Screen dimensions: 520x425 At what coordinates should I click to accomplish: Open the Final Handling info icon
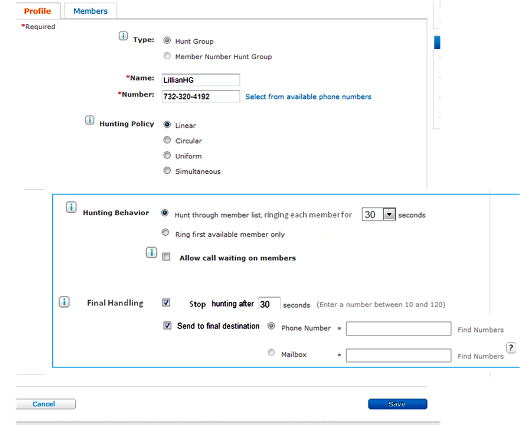click(x=64, y=302)
